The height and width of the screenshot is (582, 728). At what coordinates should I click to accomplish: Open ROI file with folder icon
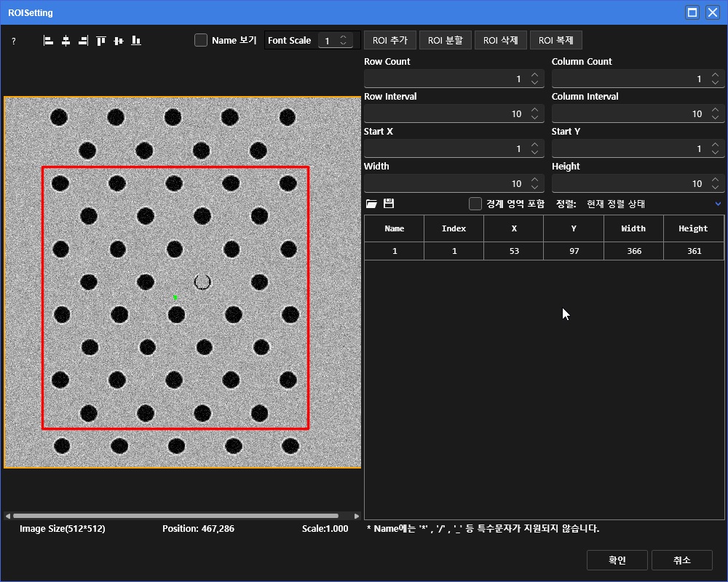pyautogui.click(x=371, y=204)
